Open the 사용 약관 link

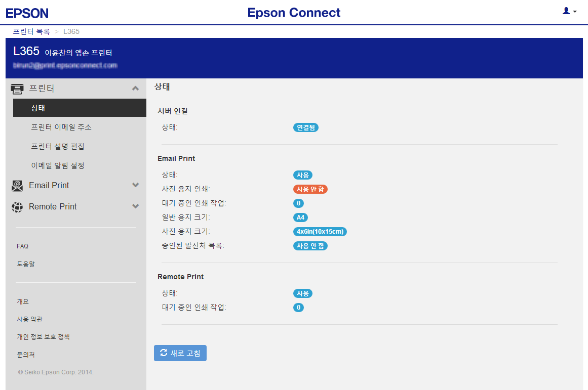(x=29, y=319)
